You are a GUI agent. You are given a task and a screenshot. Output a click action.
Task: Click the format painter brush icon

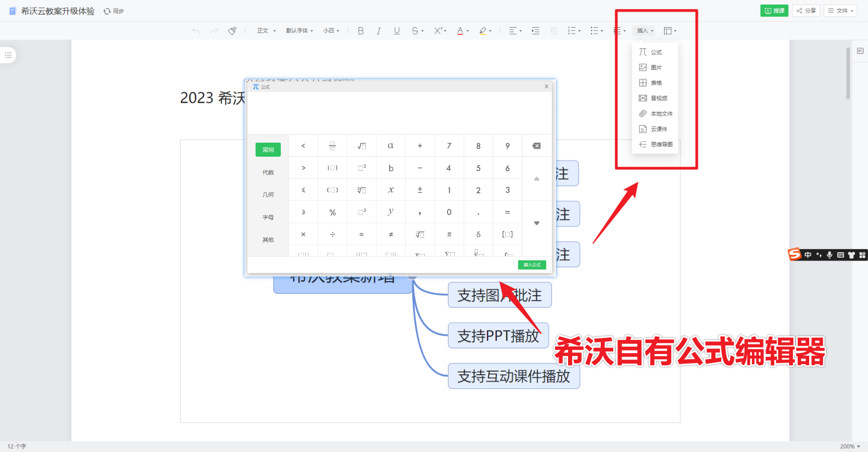tap(232, 31)
